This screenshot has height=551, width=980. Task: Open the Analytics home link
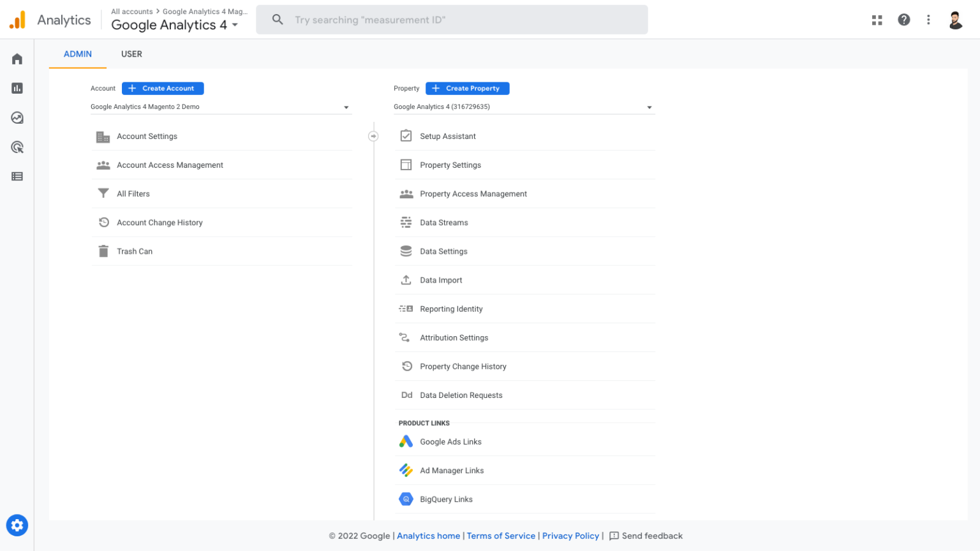coord(428,536)
